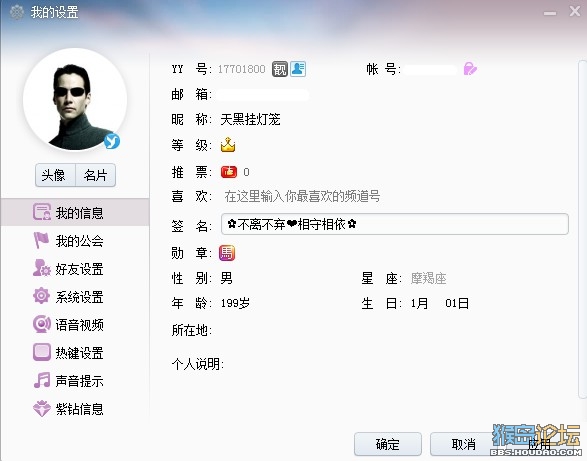Click the 签名 signature input field
This screenshot has height=461, width=587.
395,224
